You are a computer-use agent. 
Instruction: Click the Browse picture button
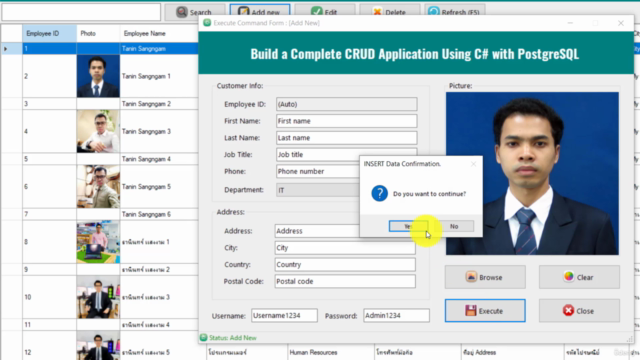coord(485,277)
